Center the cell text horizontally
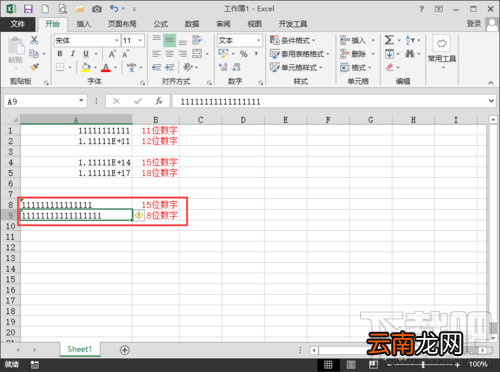 pos(169,54)
